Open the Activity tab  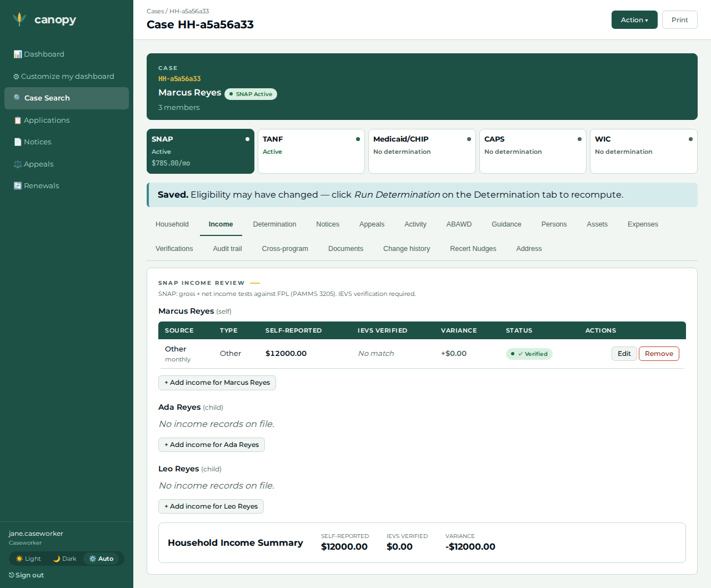[415, 224]
